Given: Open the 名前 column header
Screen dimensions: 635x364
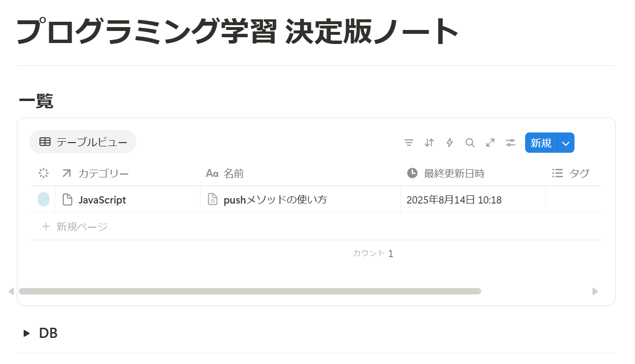Looking at the screenshot, I should point(233,173).
